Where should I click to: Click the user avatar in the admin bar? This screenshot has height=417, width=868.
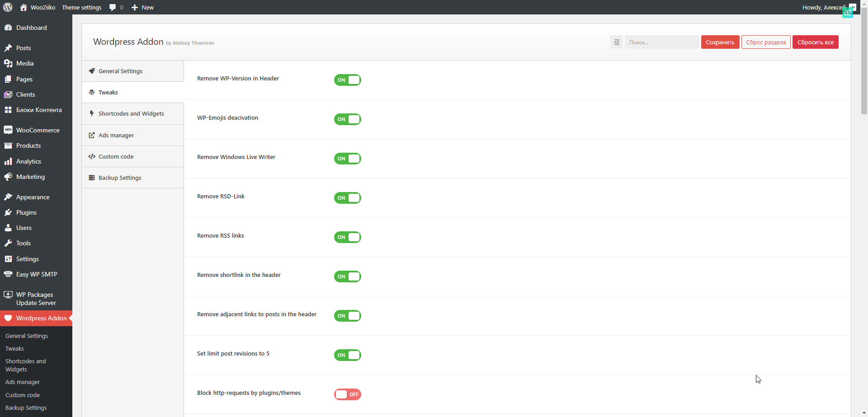[853, 7]
